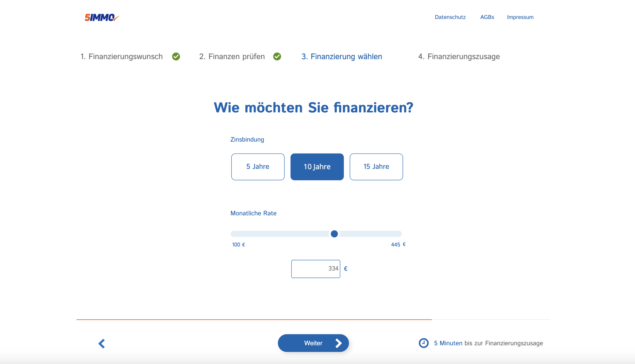Click the euro symbol beside the rate field
The height and width of the screenshot is (364, 635).
[345, 269]
